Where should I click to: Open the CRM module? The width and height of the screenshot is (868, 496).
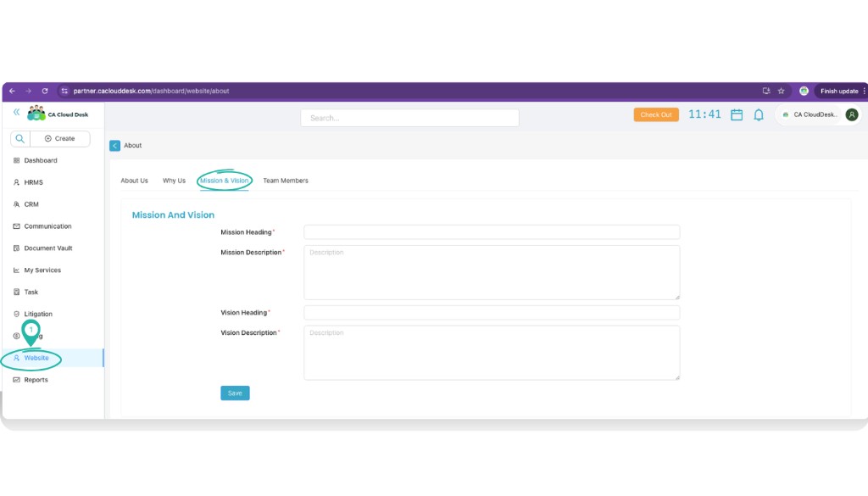pos(31,204)
